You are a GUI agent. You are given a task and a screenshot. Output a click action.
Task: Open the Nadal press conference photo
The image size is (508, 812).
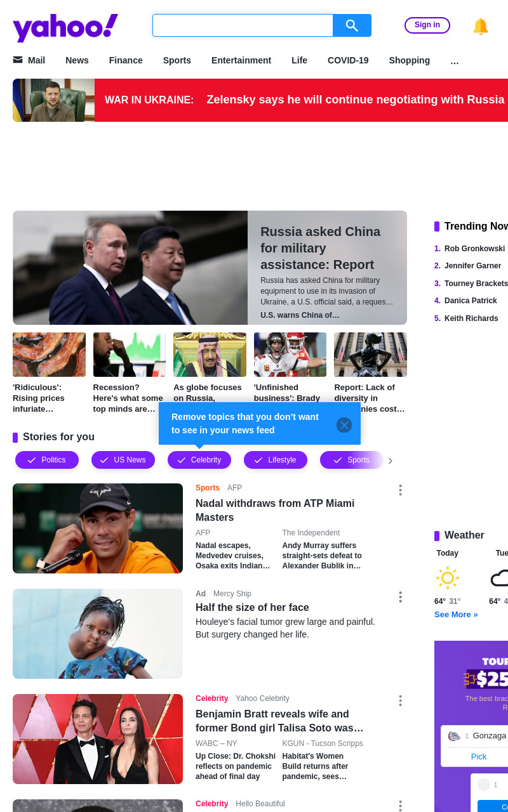[98, 528]
